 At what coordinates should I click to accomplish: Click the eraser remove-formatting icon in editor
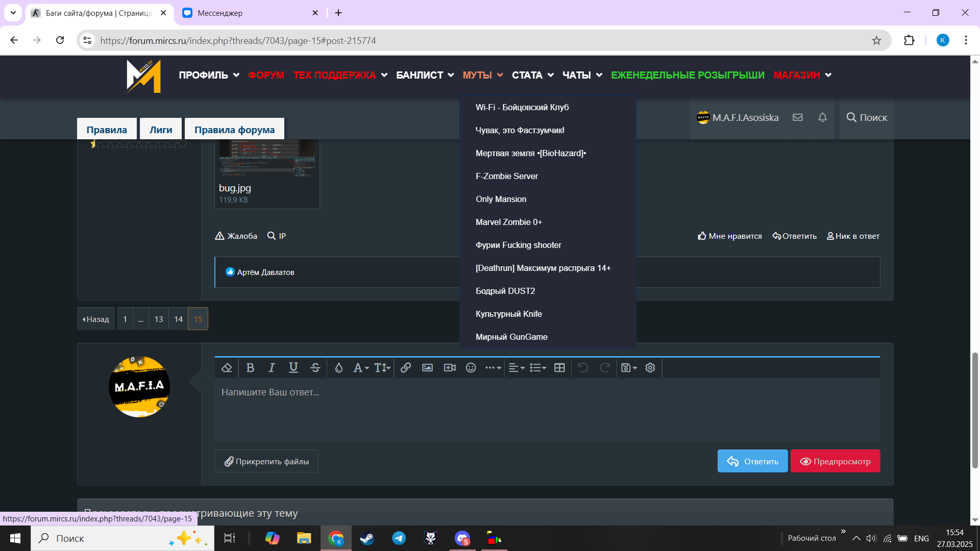pos(227,368)
